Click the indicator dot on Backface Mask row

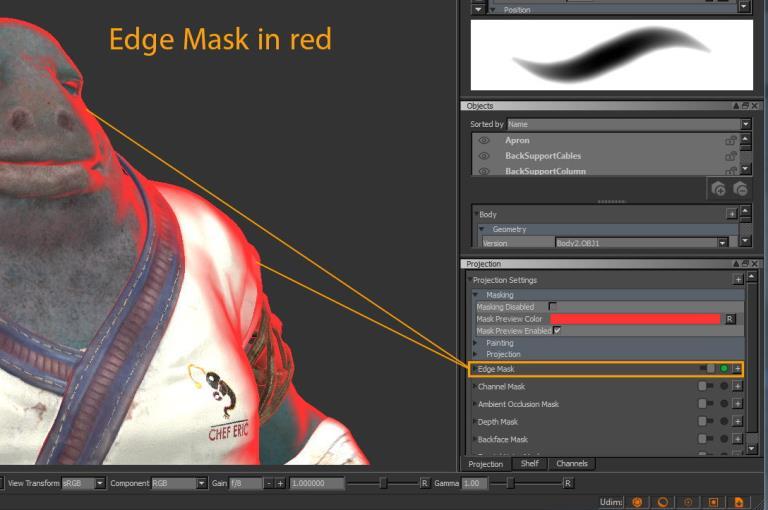click(724, 439)
